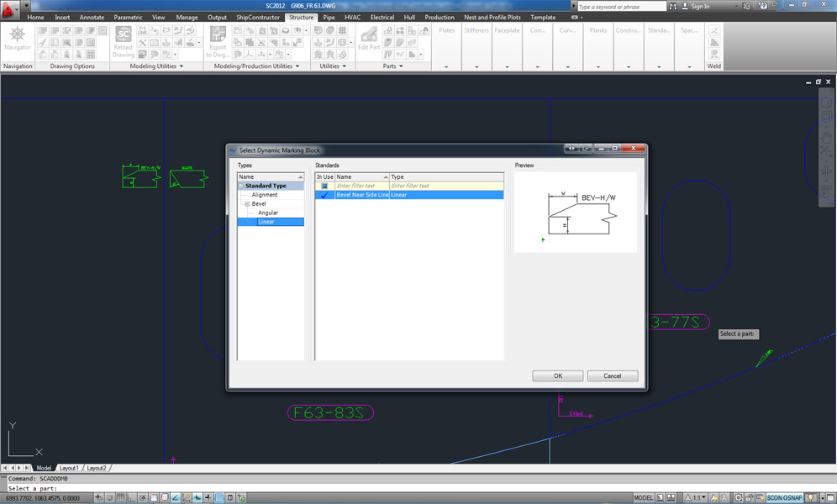Click the search binoculars icon in title bar
The width and height of the screenshot is (837, 504).
point(672,7)
